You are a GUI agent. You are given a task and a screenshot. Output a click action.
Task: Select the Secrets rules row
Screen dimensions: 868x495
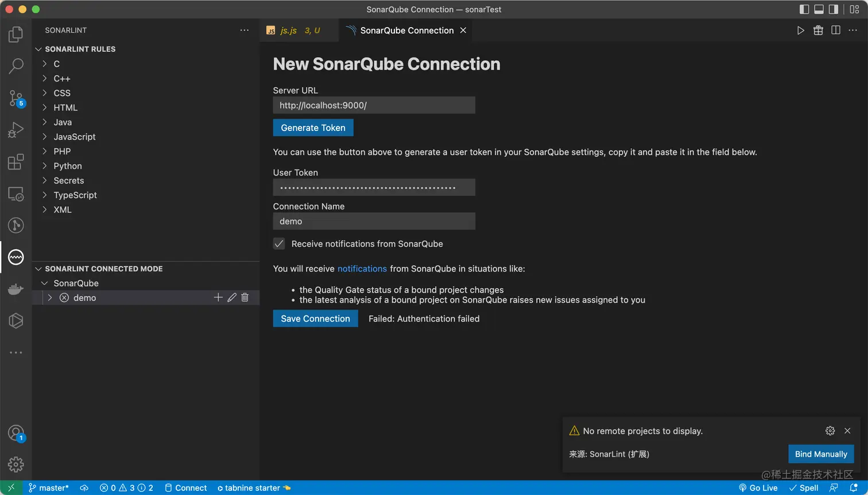[146, 180]
